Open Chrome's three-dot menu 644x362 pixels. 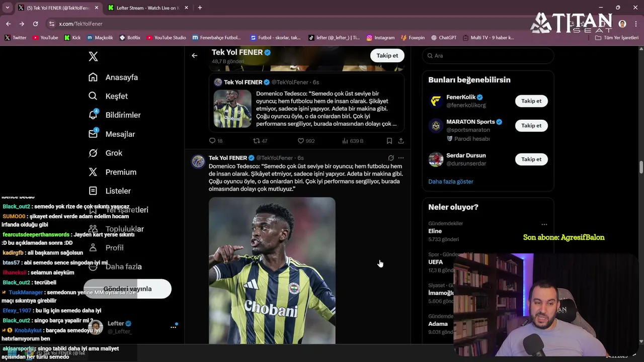[635, 24]
